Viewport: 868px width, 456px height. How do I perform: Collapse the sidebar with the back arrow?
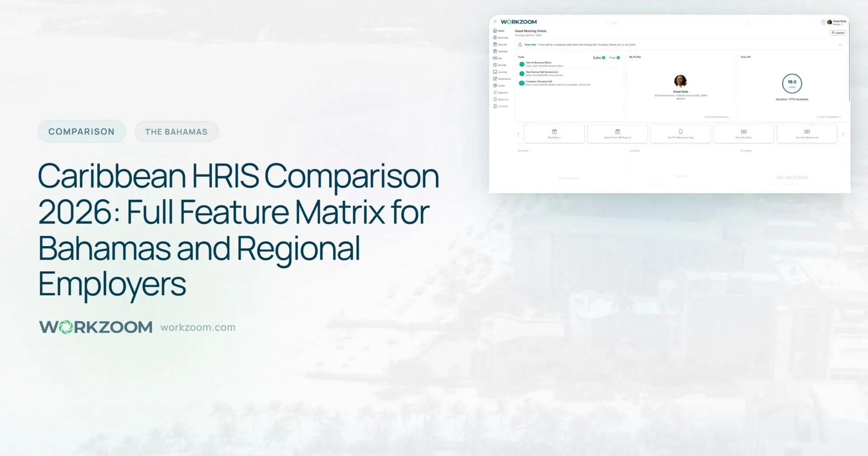click(495, 21)
